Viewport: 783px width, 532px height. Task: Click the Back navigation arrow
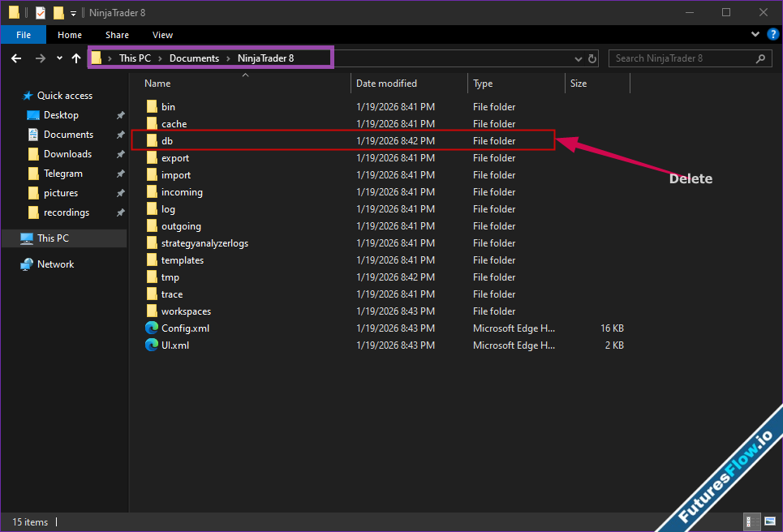[16, 58]
